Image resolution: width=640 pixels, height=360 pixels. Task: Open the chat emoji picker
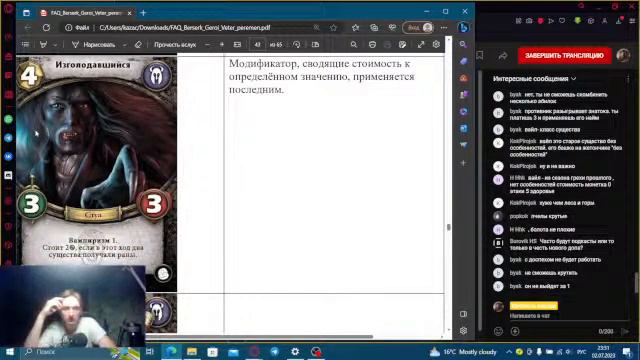(498, 331)
